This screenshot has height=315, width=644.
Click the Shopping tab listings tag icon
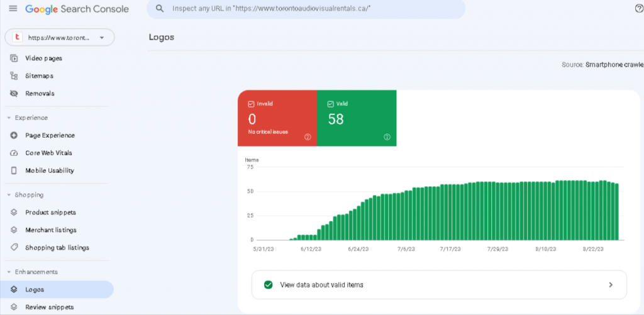coord(14,248)
